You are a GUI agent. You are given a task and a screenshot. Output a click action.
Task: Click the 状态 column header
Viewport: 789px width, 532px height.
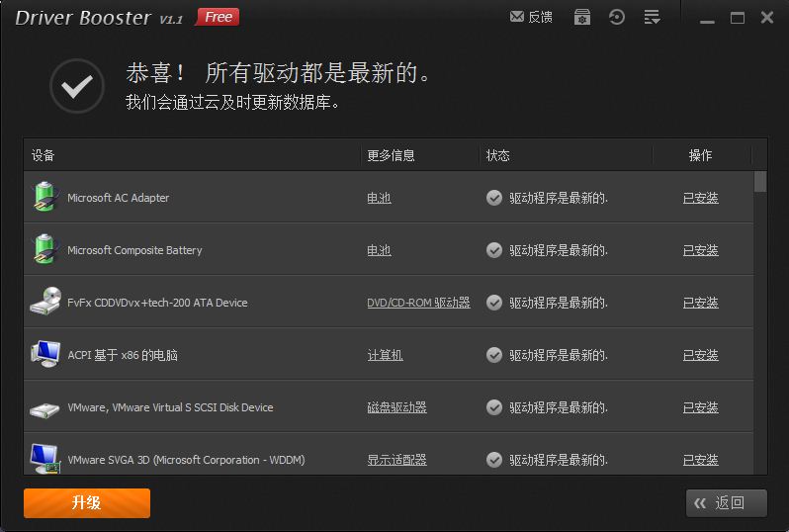click(x=498, y=155)
